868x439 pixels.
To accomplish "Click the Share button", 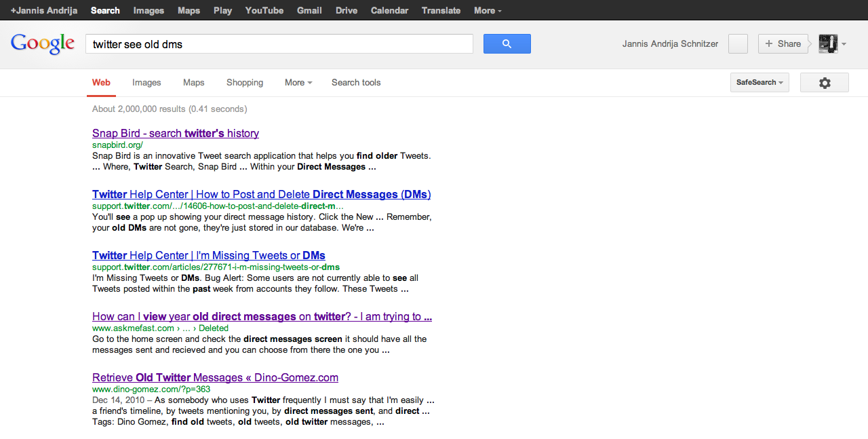I will 783,43.
